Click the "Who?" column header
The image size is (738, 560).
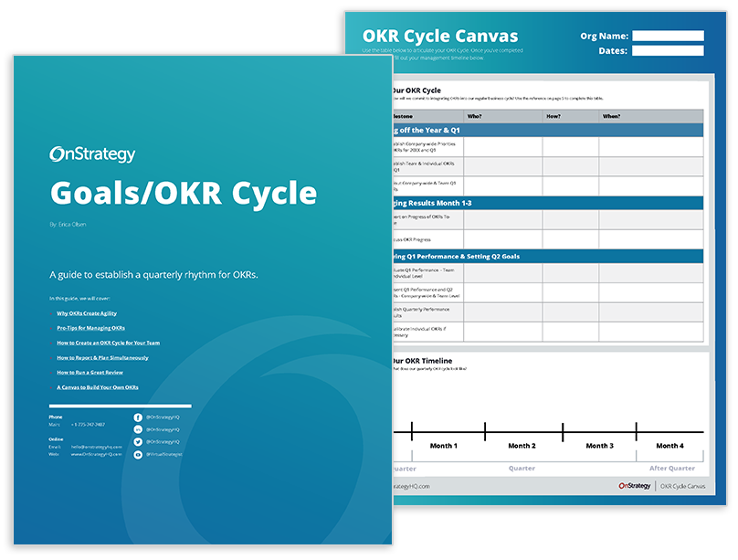(474, 116)
